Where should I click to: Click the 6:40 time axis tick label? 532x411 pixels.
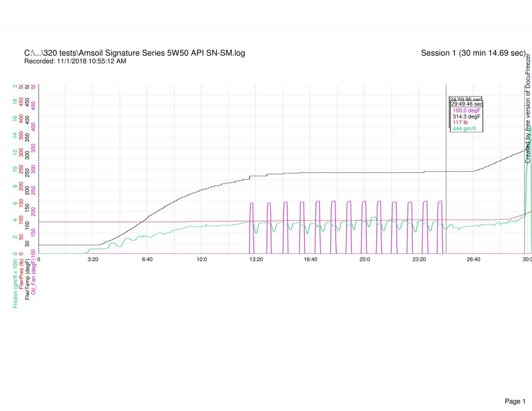(147, 259)
